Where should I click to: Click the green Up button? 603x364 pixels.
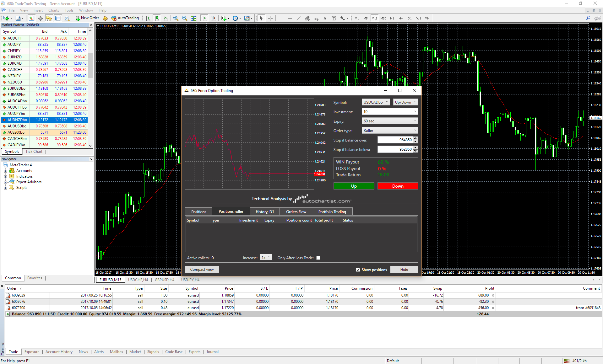354,186
